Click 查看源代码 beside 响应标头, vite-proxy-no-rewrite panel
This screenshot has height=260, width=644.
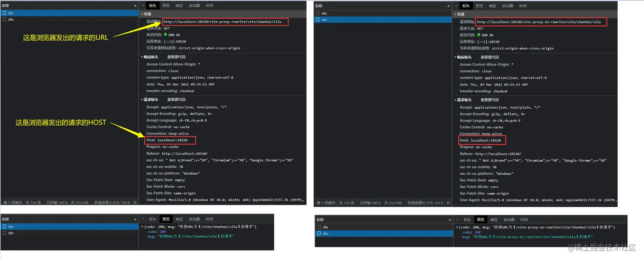coord(490,57)
